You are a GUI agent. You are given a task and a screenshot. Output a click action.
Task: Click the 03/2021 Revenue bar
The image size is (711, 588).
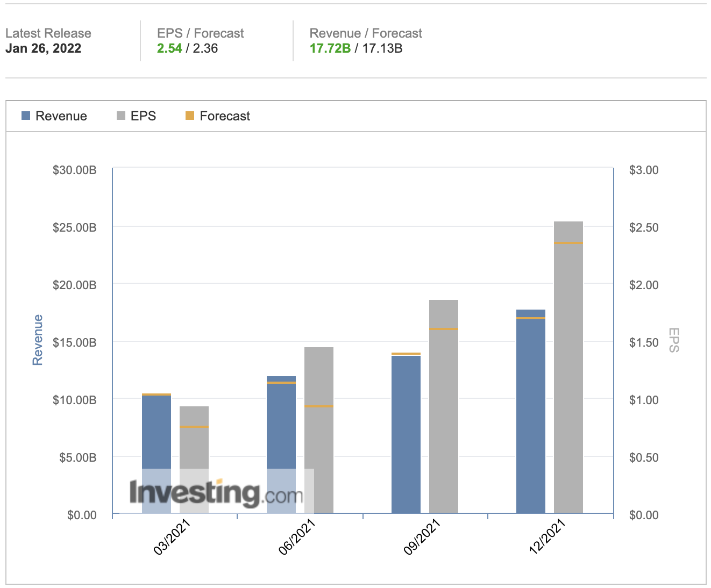point(156,430)
